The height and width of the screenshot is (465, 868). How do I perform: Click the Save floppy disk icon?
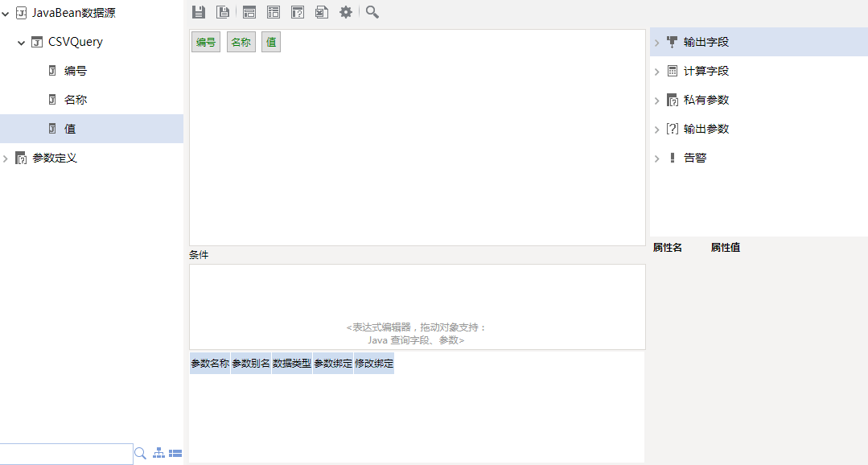coord(198,11)
